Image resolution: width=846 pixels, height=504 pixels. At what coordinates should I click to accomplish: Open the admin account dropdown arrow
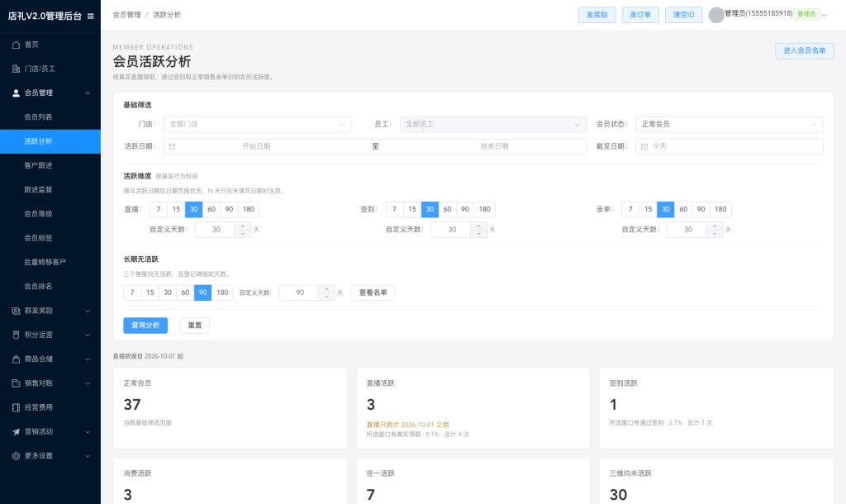pos(825,15)
